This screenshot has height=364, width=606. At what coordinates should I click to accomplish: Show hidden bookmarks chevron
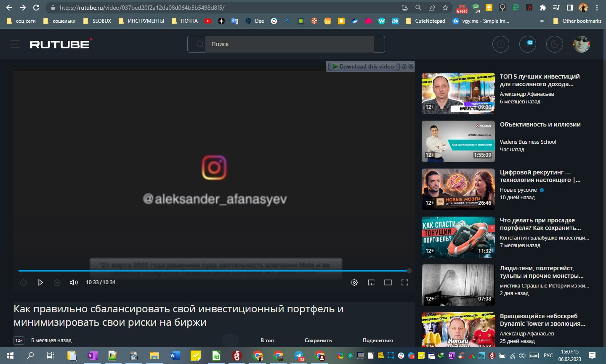click(542, 21)
